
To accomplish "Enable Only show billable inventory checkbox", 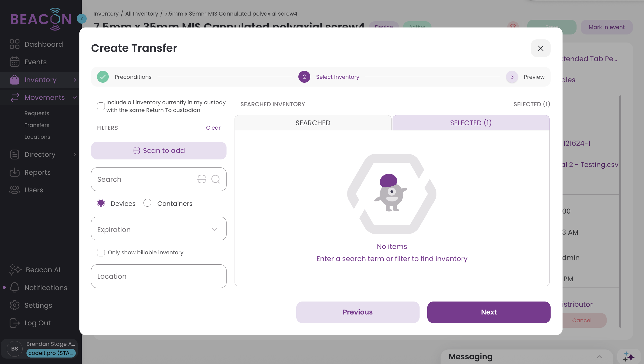I will pyautogui.click(x=101, y=252).
